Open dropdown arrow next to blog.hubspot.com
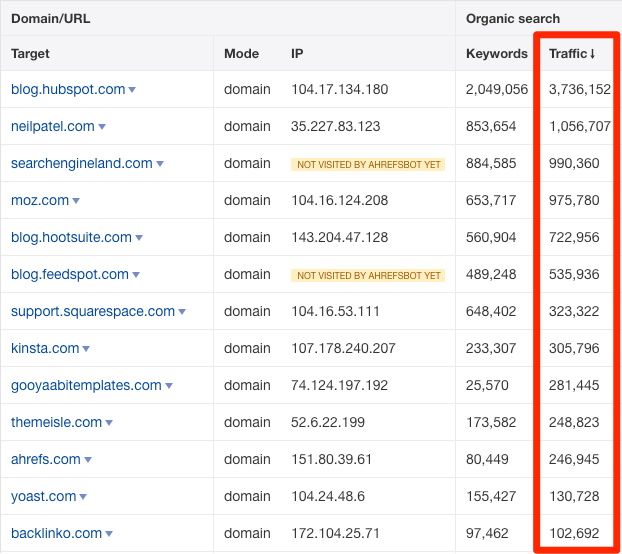The height and width of the screenshot is (554, 622). pos(132,90)
